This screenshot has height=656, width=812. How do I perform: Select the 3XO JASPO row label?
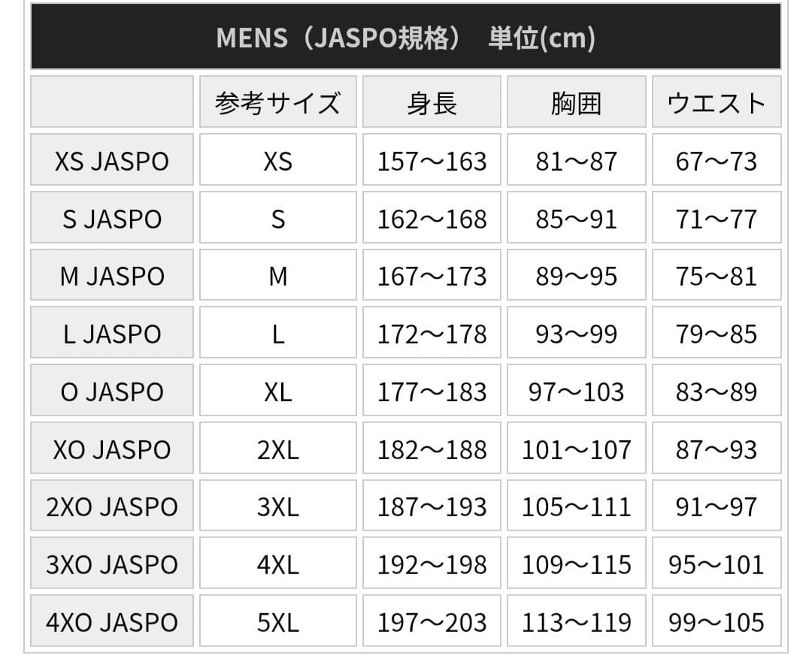(x=112, y=563)
